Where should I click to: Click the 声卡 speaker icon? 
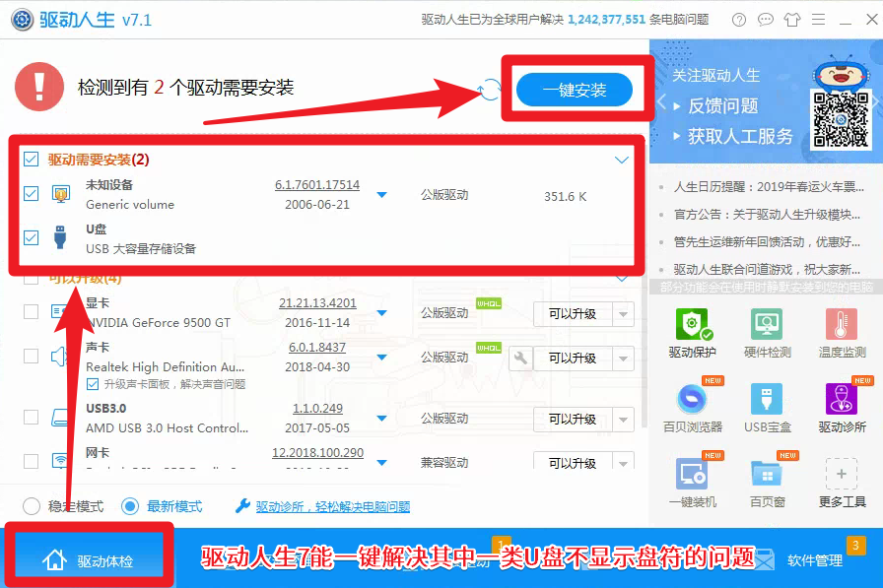pos(58,357)
